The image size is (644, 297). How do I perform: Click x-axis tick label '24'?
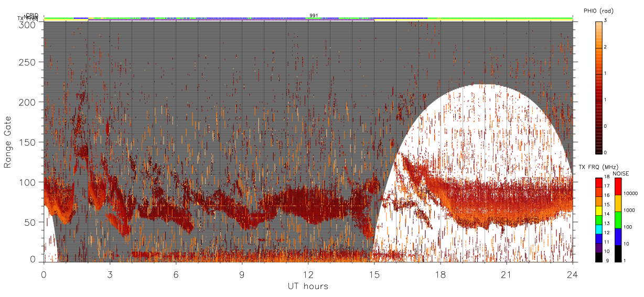[573, 274]
